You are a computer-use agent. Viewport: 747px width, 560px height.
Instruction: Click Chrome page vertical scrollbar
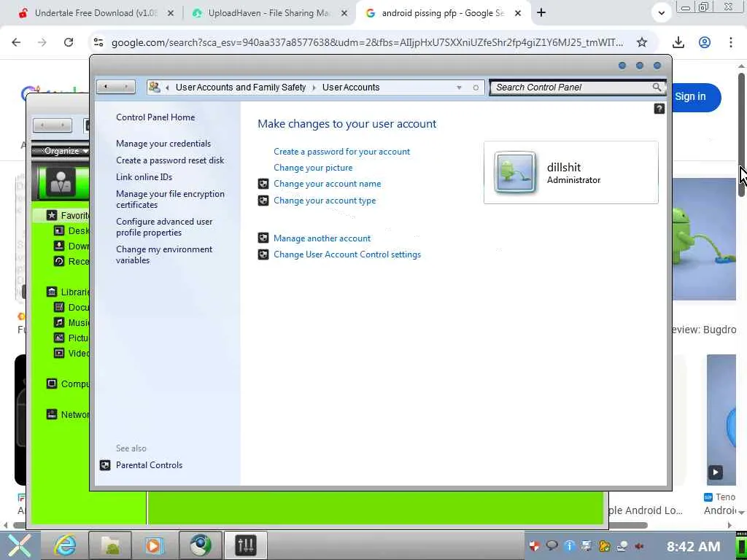[741, 133]
